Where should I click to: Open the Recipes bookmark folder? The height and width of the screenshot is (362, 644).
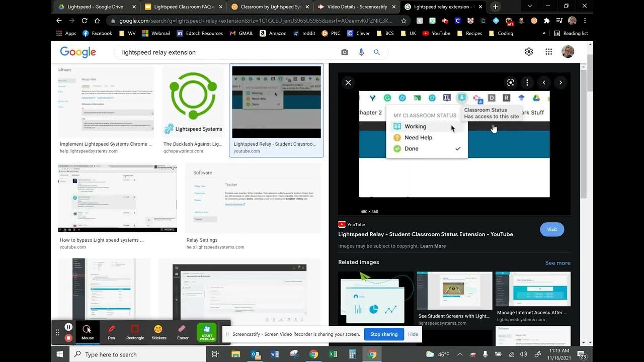pyautogui.click(x=469, y=33)
